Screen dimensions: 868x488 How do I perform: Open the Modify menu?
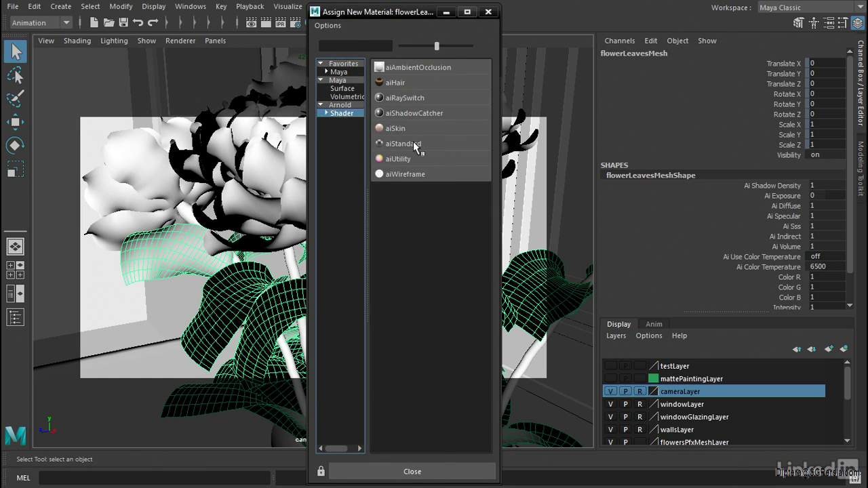(121, 6)
